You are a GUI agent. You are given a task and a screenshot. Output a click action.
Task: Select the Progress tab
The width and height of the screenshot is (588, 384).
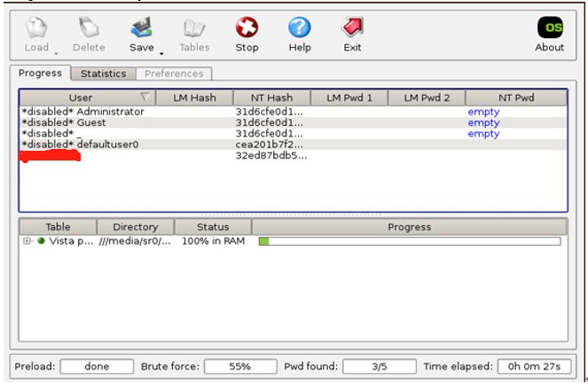40,73
